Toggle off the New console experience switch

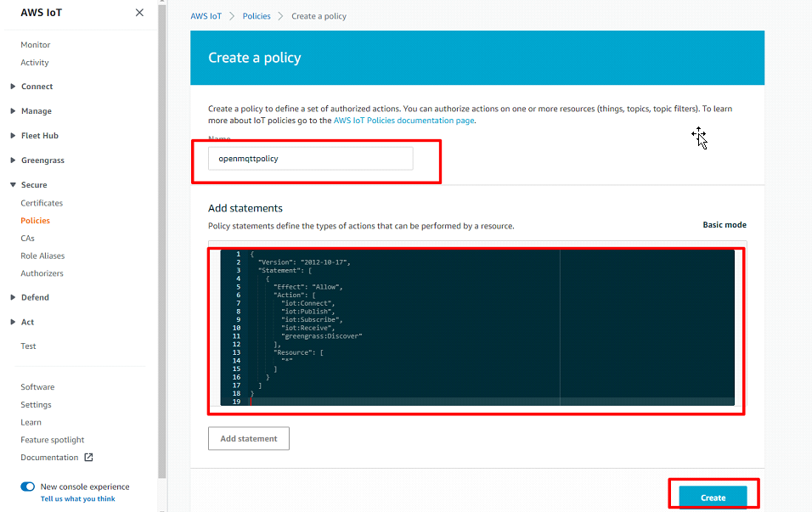(x=26, y=487)
